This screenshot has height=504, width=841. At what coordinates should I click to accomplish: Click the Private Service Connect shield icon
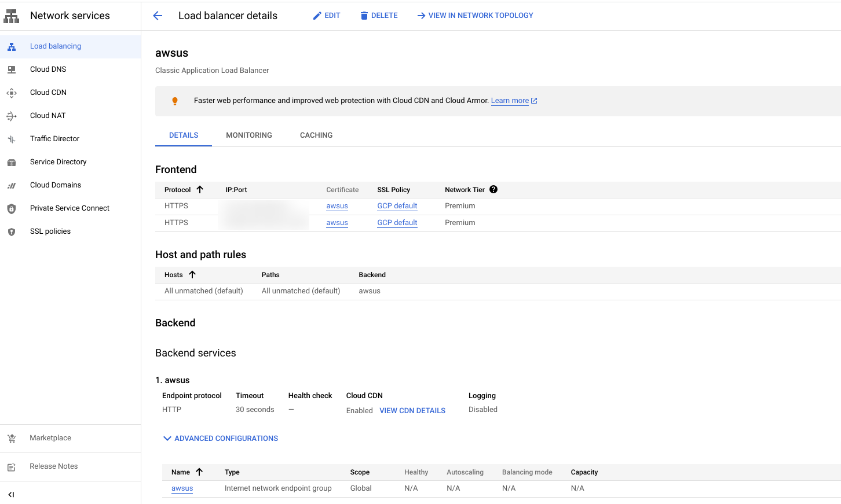pyautogui.click(x=12, y=209)
